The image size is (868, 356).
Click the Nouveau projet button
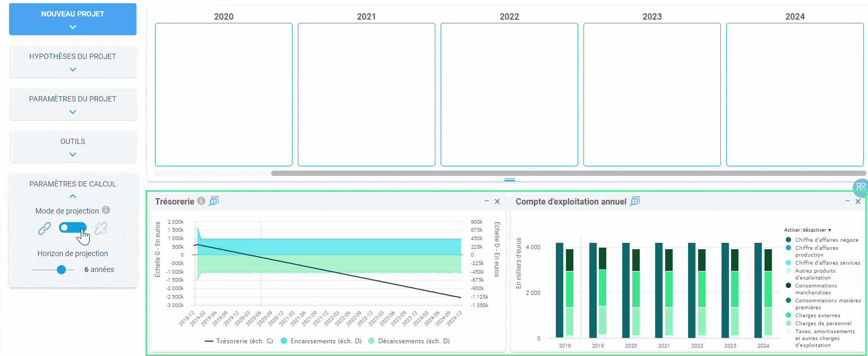pos(73,19)
